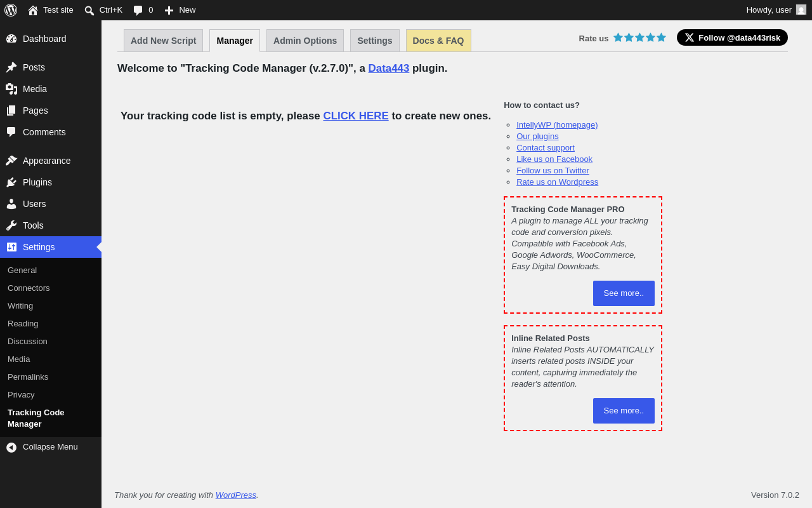Open the plugin Settings tab
Screen dimensions: 812x508
click(x=375, y=41)
